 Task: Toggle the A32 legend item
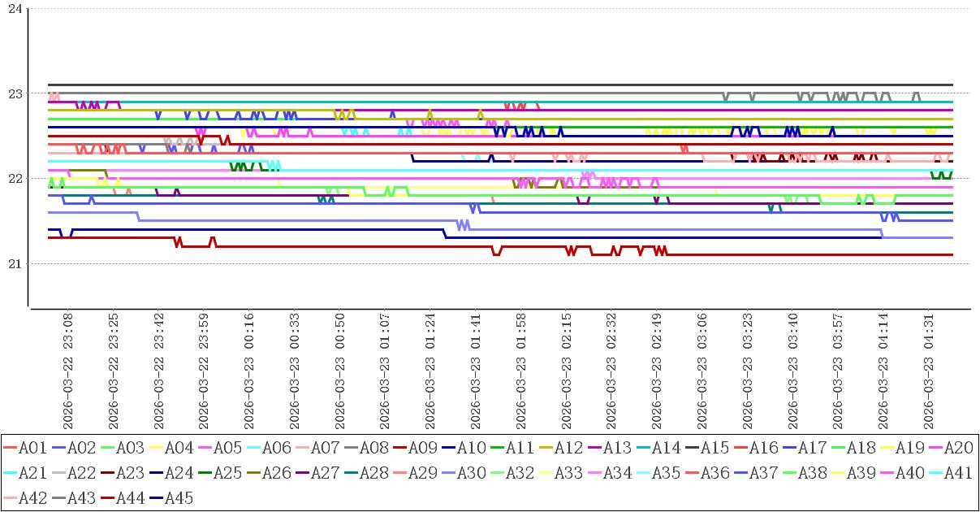[512, 472]
